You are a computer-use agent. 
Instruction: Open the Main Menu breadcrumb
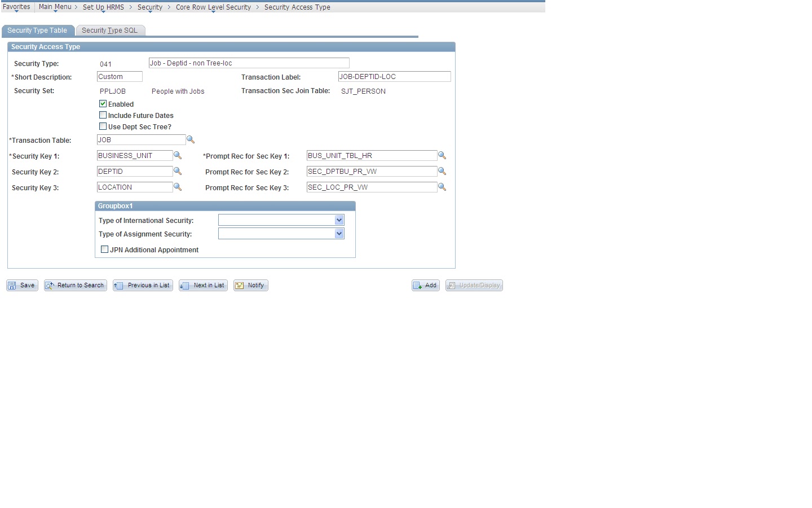[x=55, y=7]
